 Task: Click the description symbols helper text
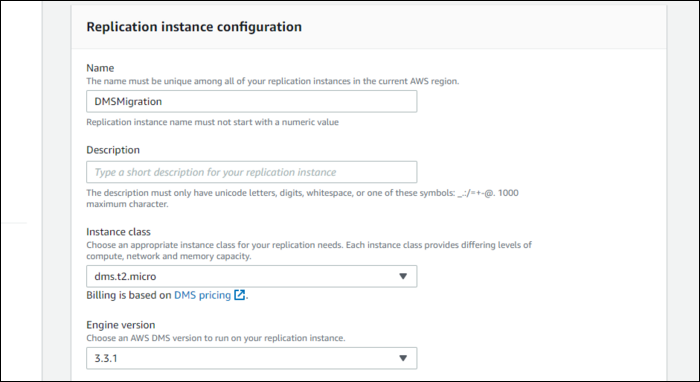[x=302, y=199]
